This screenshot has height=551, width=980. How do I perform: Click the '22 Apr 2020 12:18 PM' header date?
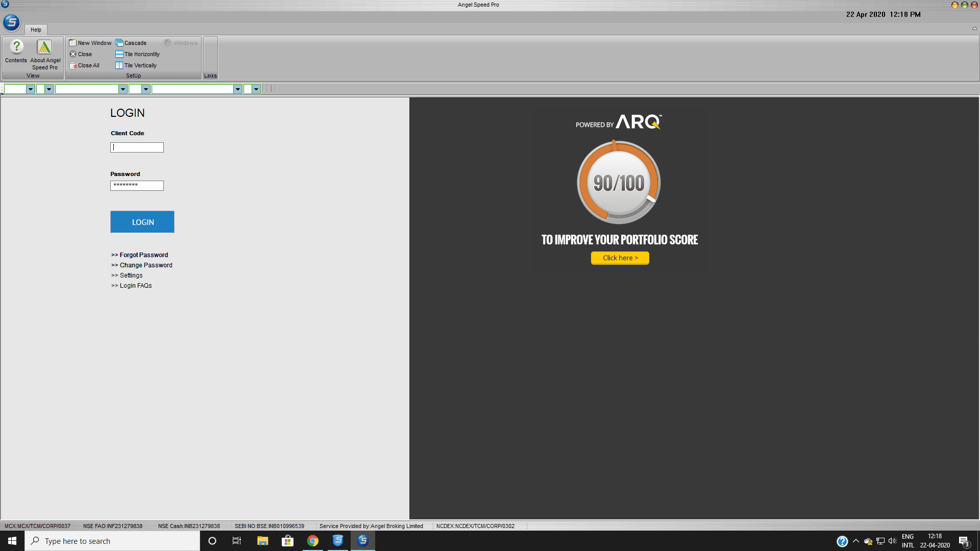[884, 14]
